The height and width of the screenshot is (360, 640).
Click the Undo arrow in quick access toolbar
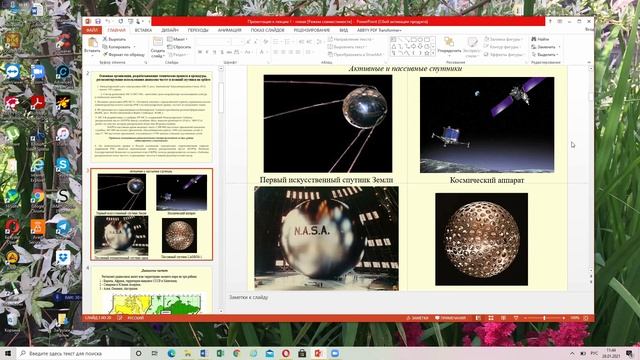[108, 21]
